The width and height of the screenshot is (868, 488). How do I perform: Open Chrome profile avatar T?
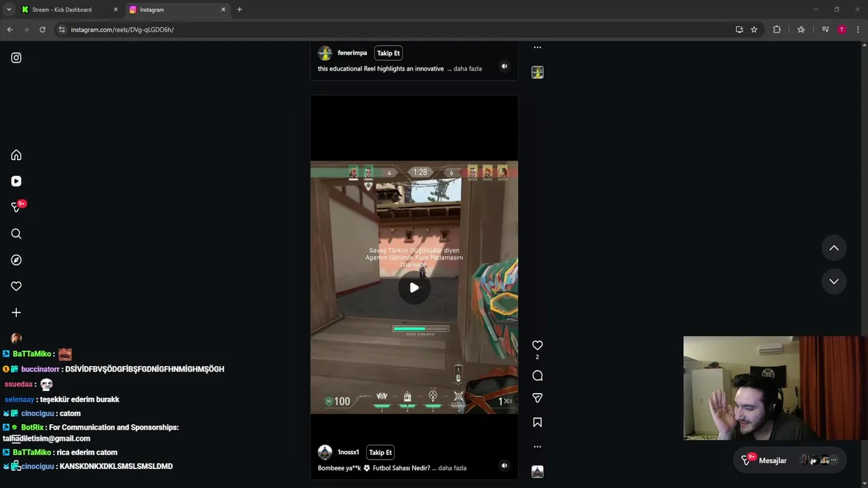point(842,30)
